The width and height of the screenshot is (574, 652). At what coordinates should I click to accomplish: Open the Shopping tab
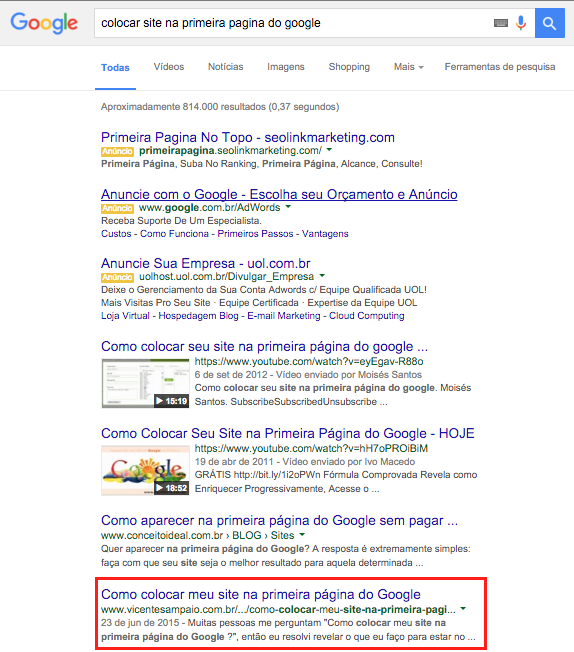[349, 67]
